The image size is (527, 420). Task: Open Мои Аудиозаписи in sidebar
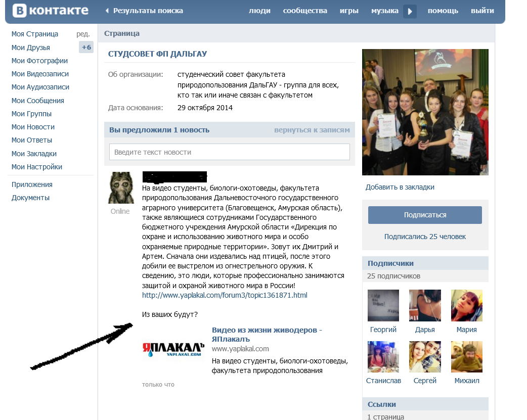pos(40,87)
